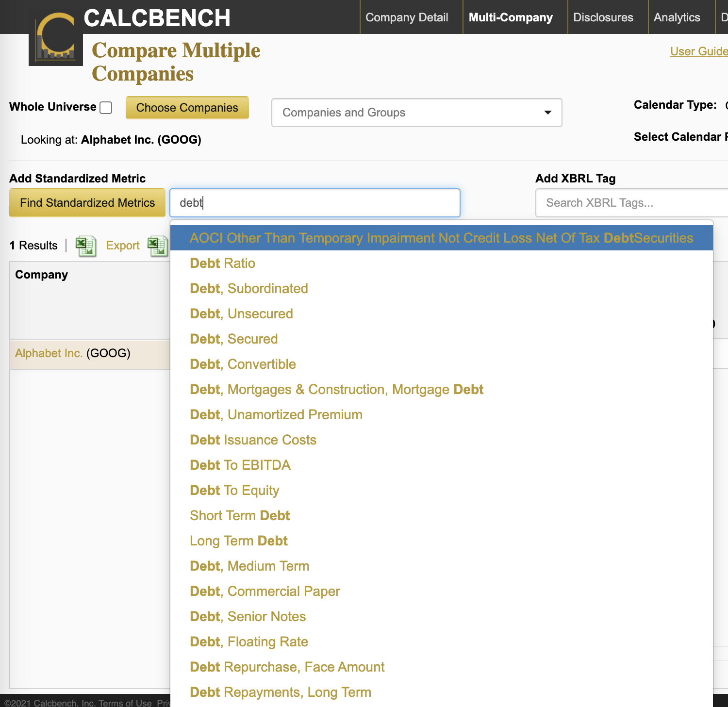Open the Alphabet Inc. company link
728x707 pixels.
coord(49,353)
